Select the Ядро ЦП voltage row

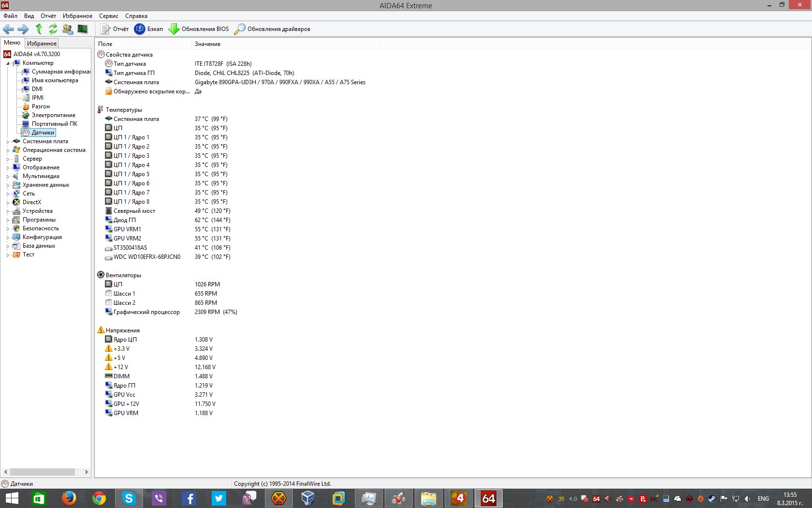159,340
